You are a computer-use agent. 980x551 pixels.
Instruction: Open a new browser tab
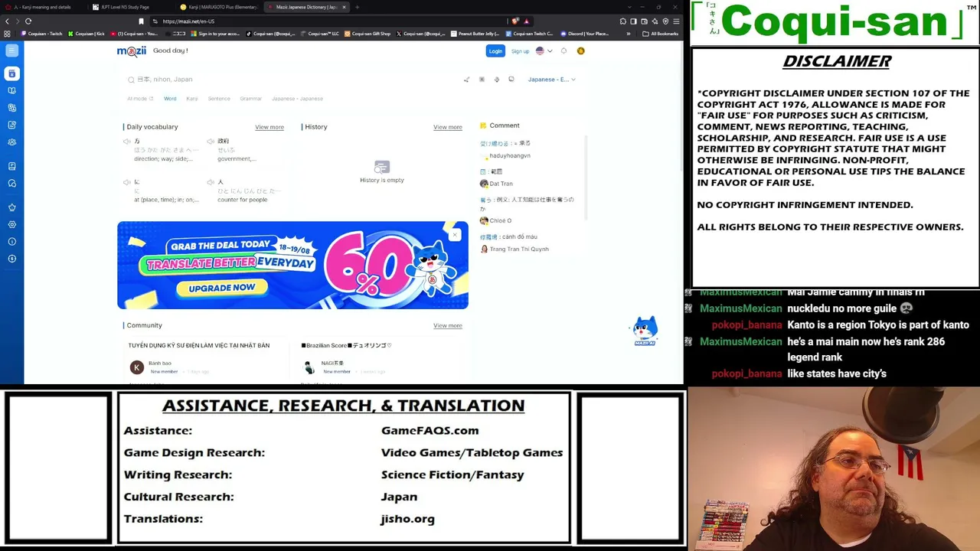pos(357,7)
